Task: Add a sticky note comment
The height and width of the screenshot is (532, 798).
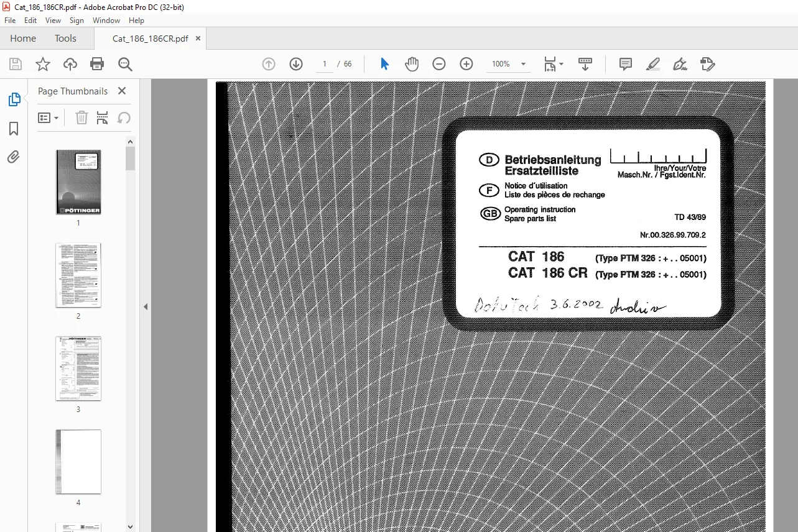Action: tap(626, 64)
